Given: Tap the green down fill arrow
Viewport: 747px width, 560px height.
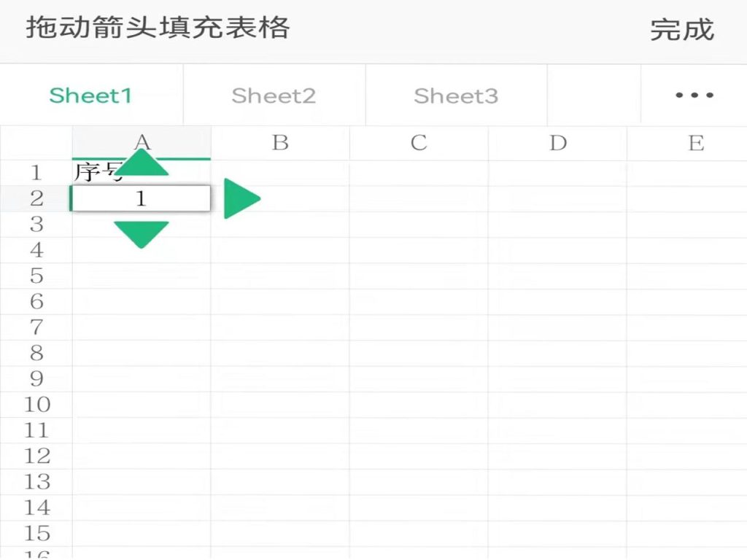Looking at the screenshot, I should click(142, 233).
